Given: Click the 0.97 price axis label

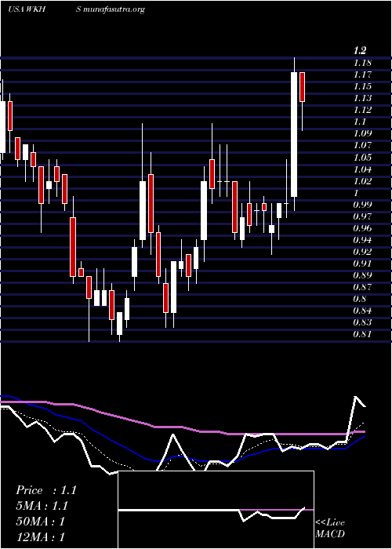Looking at the screenshot, I should click(x=362, y=216).
